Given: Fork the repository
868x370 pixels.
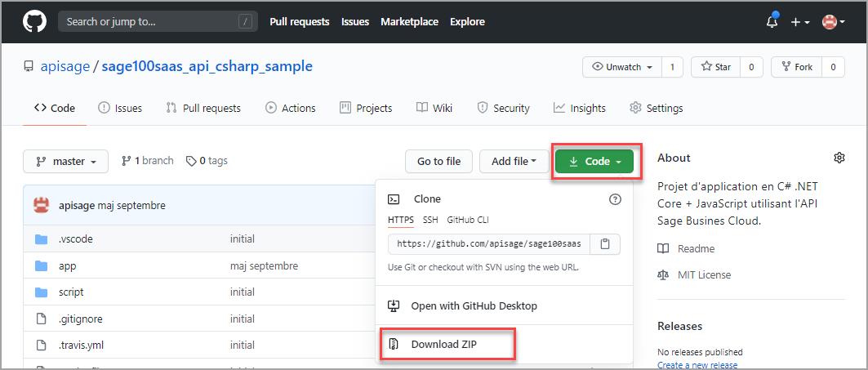Looking at the screenshot, I should click(x=797, y=67).
